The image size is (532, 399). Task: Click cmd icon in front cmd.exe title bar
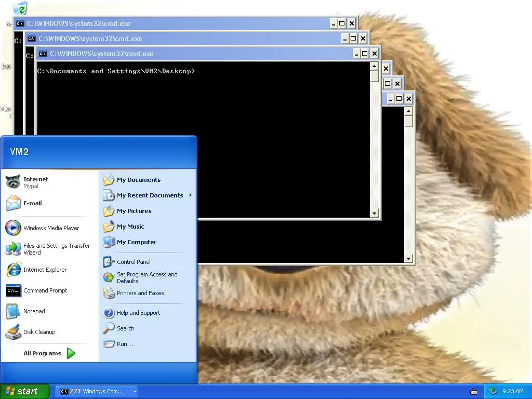[43, 54]
